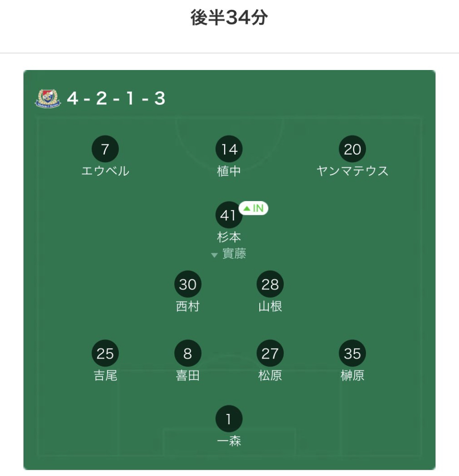Viewport: 459px width, 476px height.
Task: Click the substituted-out arrow beside 實藤
Action: (x=214, y=255)
